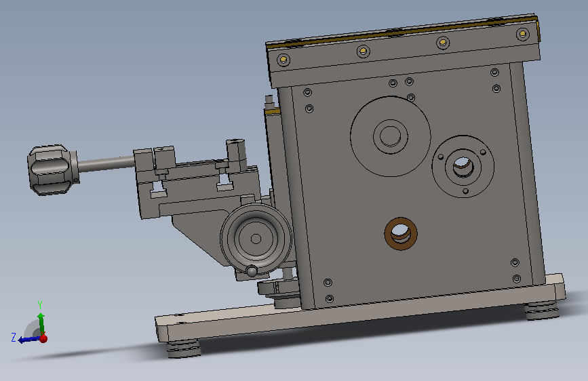Image resolution: width=588 pixels, height=381 pixels.
Task: Click the red X axis ball of triad
Action: (43, 338)
